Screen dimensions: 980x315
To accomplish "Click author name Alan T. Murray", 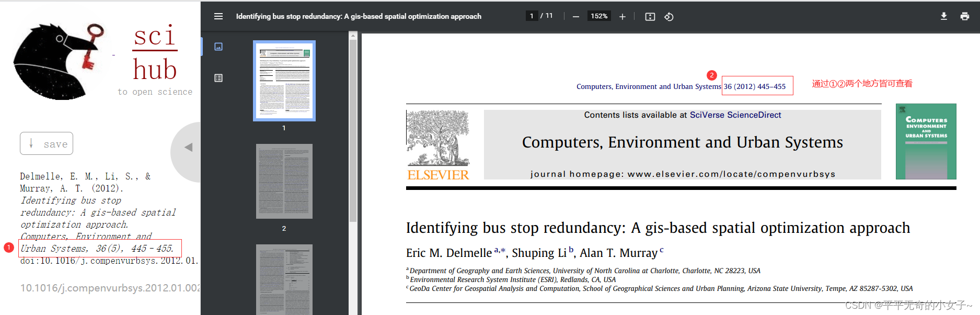I will click(x=619, y=253).
